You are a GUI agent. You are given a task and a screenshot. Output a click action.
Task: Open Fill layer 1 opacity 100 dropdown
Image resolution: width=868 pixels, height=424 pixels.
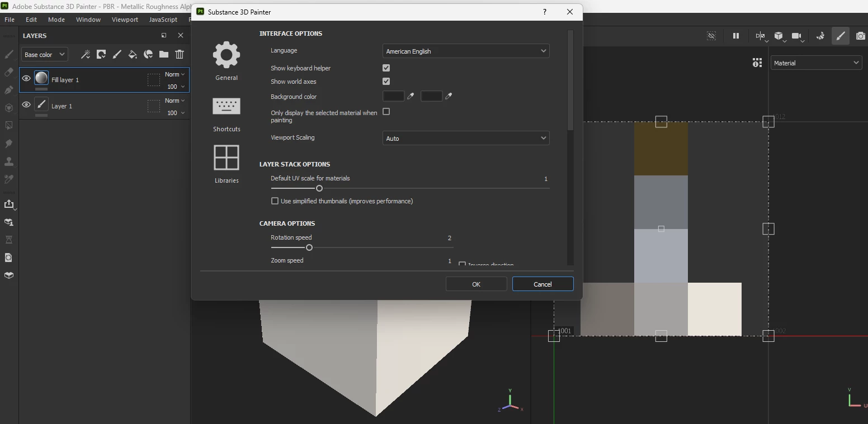[x=176, y=87]
